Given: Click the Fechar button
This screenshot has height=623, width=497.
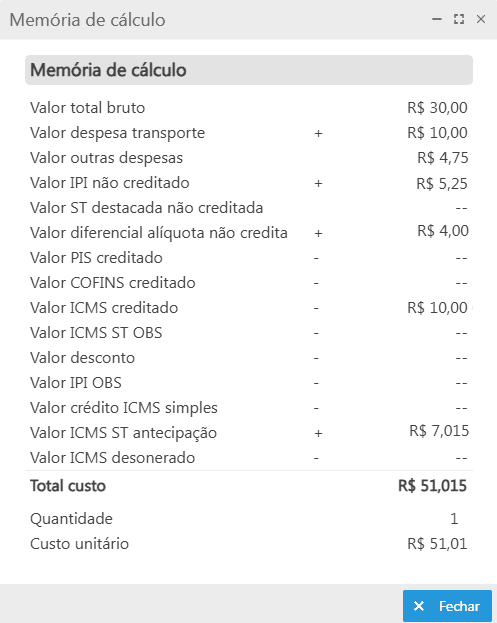Looking at the screenshot, I should 447,606.
